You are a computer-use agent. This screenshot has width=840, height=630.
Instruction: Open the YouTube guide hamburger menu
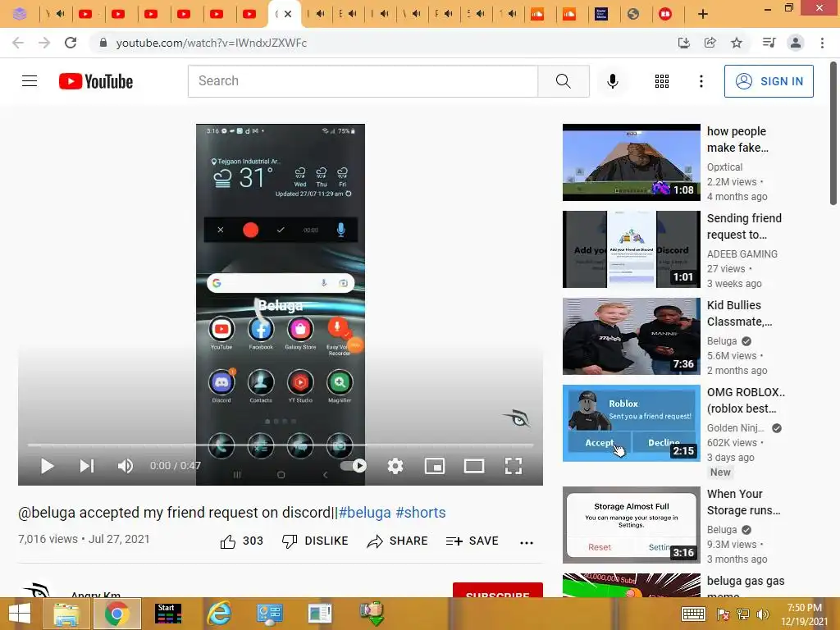click(30, 81)
